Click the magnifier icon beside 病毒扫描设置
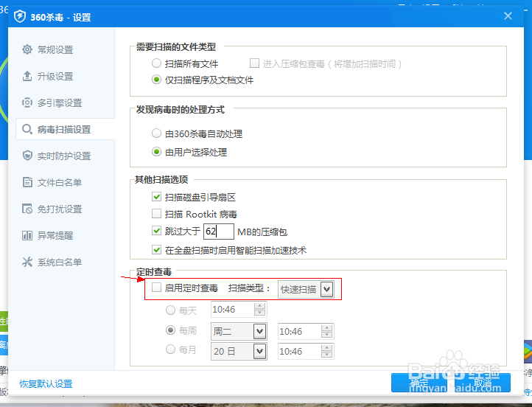Image resolution: width=532 pixels, height=407 pixels. pos(27,129)
